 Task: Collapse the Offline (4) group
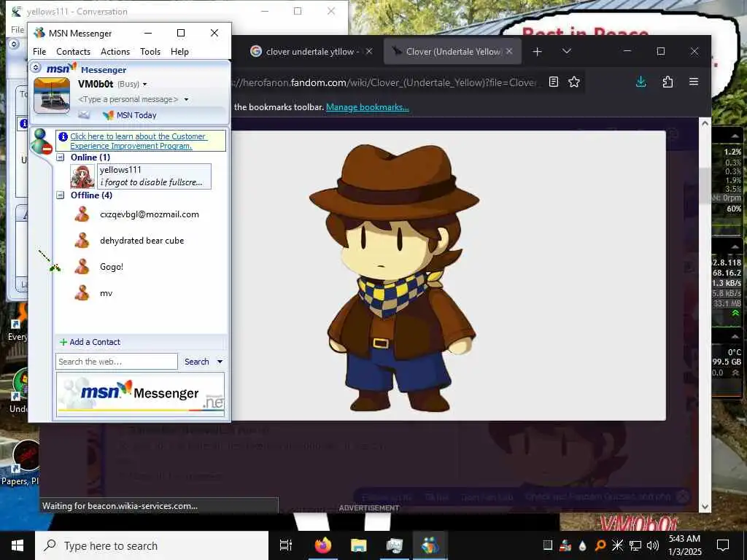click(61, 195)
